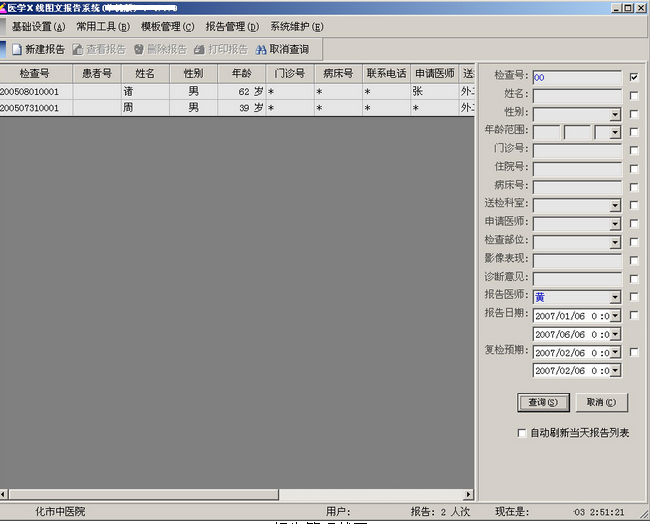Click into the 门诊号 input field
The image size is (650, 524).
click(577, 151)
